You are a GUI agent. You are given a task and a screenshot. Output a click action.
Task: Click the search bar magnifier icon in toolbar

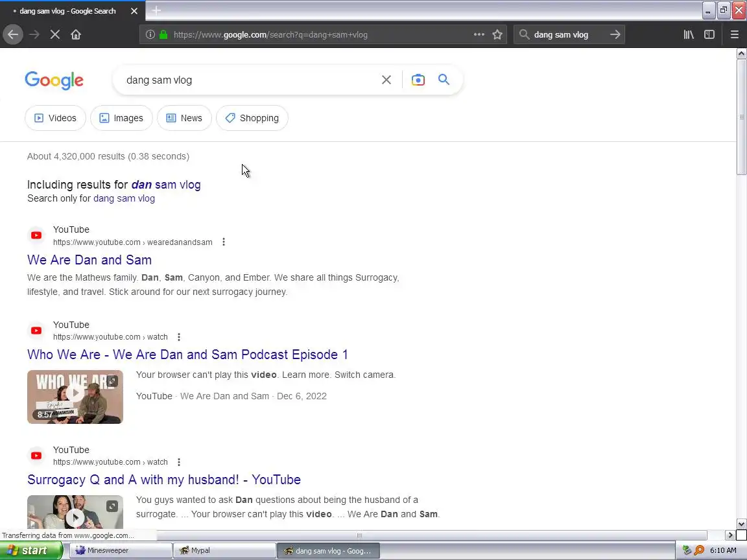pyautogui.click(x=524, y=34)
